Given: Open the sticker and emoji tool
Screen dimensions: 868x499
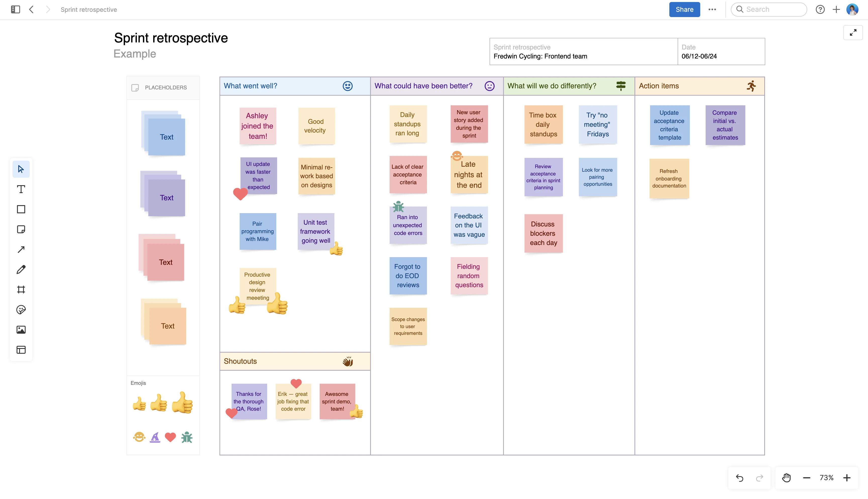Looking at the screenshot, I should pyautogui.click(x=21, y=309).
